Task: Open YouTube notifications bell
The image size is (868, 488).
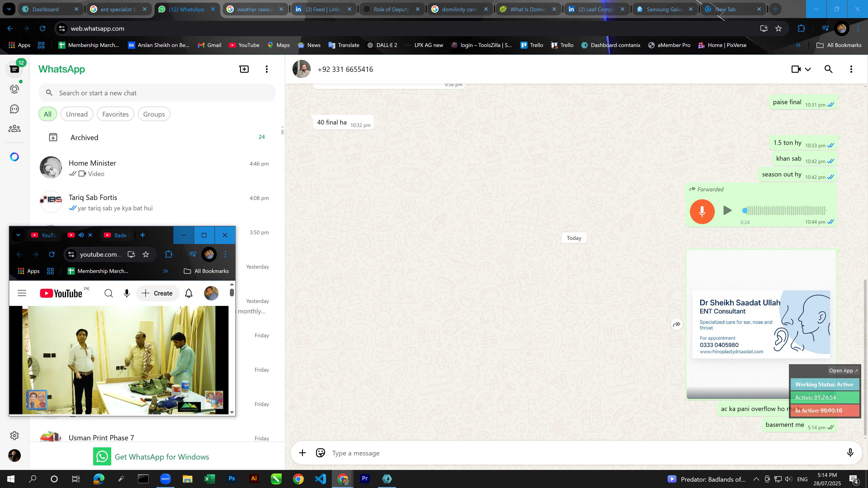Action: (189, 293)
